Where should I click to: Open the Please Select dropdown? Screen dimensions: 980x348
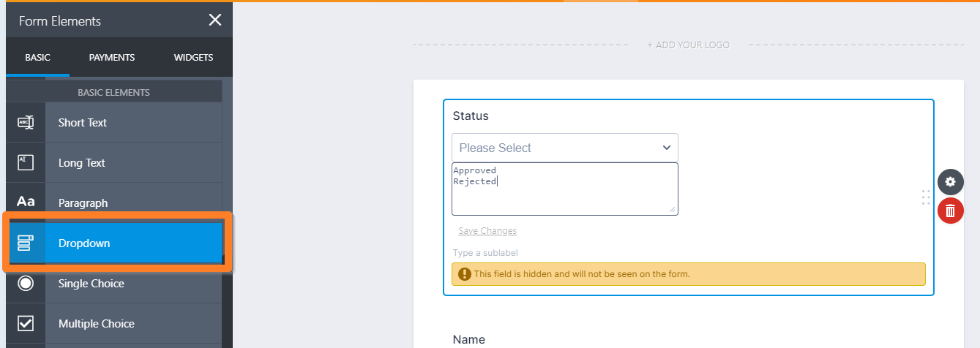[x=556, y=148]
